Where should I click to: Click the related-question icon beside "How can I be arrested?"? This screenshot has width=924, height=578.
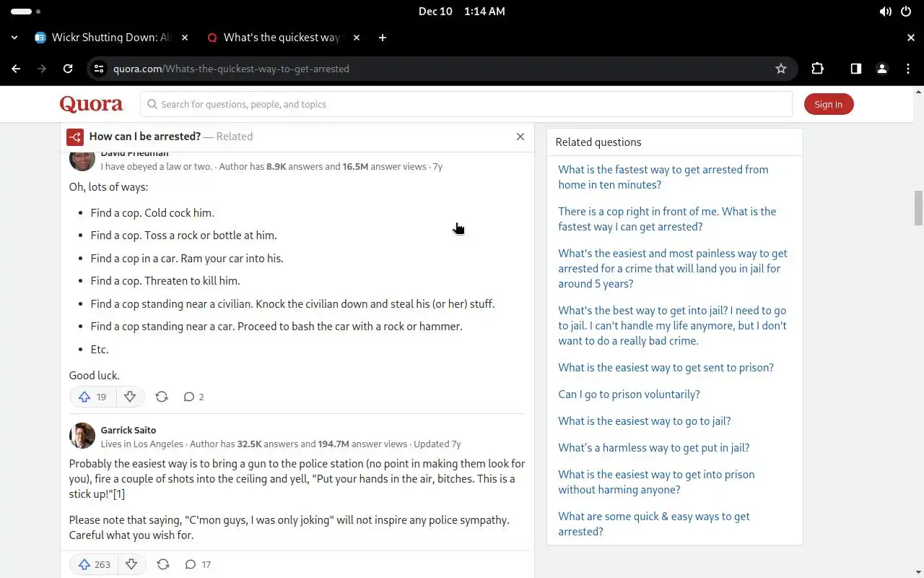(x=75, y=137)
